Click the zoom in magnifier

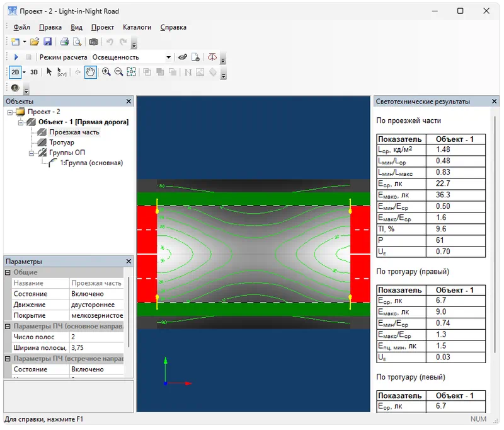pyautogui.click(x=106, y=72)
